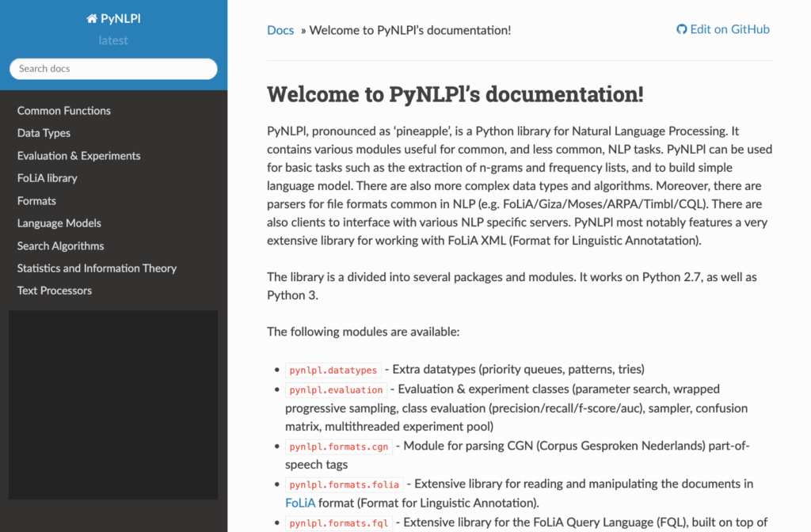Viewport: 811px width, 532px height.
Task: Click the latest version label
Action: click(113, 40)
